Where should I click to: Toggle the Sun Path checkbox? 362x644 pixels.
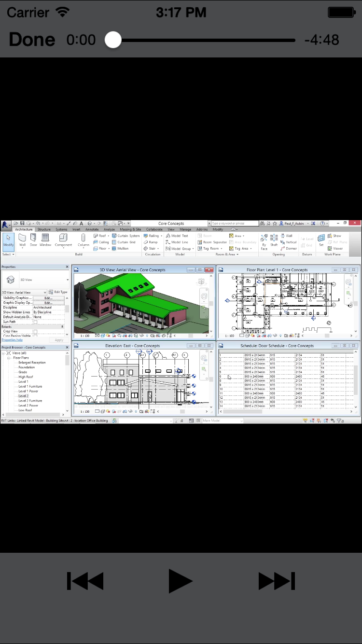tap(35, 322)
